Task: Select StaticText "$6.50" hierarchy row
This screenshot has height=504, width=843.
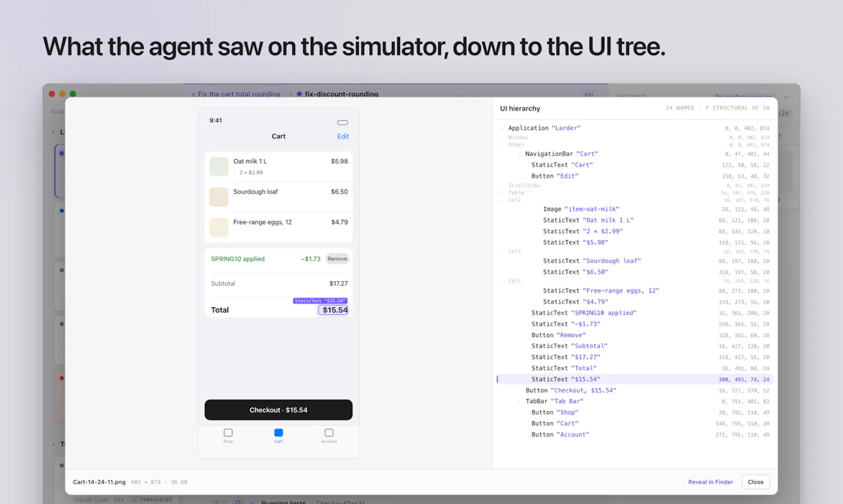Action: [x=634, y=272]
